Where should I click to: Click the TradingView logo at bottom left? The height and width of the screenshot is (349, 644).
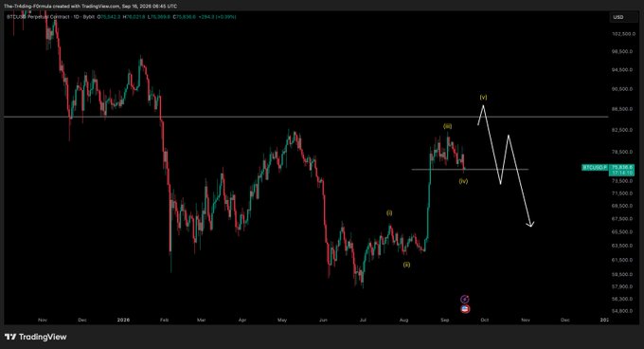pyautogui.click(x=36, y=337)
